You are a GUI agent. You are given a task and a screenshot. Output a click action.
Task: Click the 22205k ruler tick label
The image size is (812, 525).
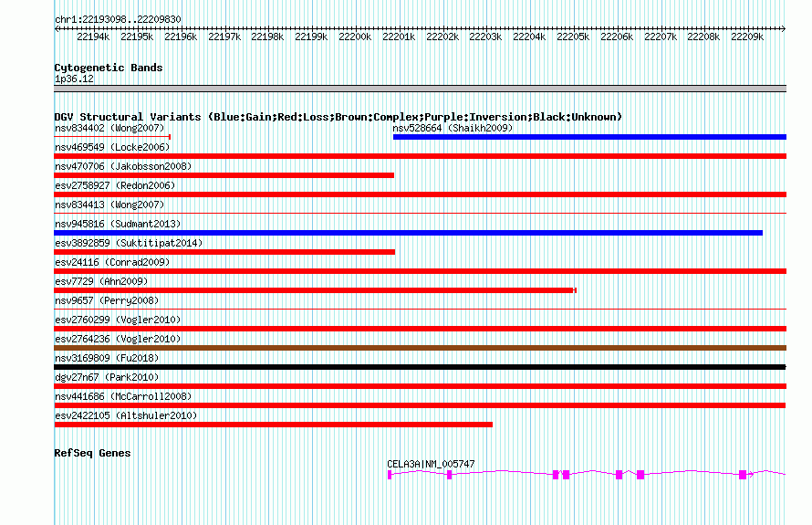coord(573,37)
